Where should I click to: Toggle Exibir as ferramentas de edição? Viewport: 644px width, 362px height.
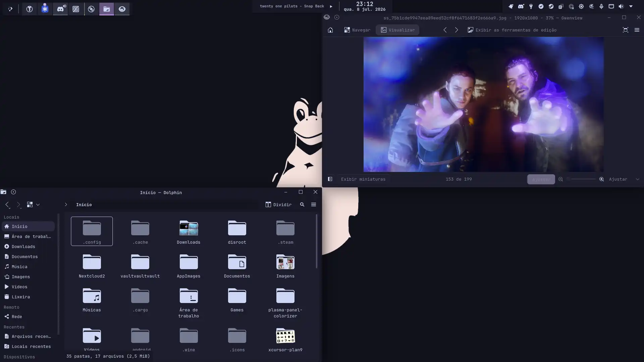tap(512, 30)
